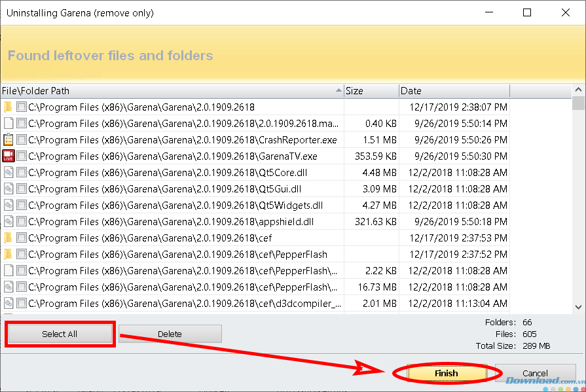This screenshot has height=392, width=586.
Task: Click the GarenaTV.exe red LIVE icon
Action: coord(8,156)
